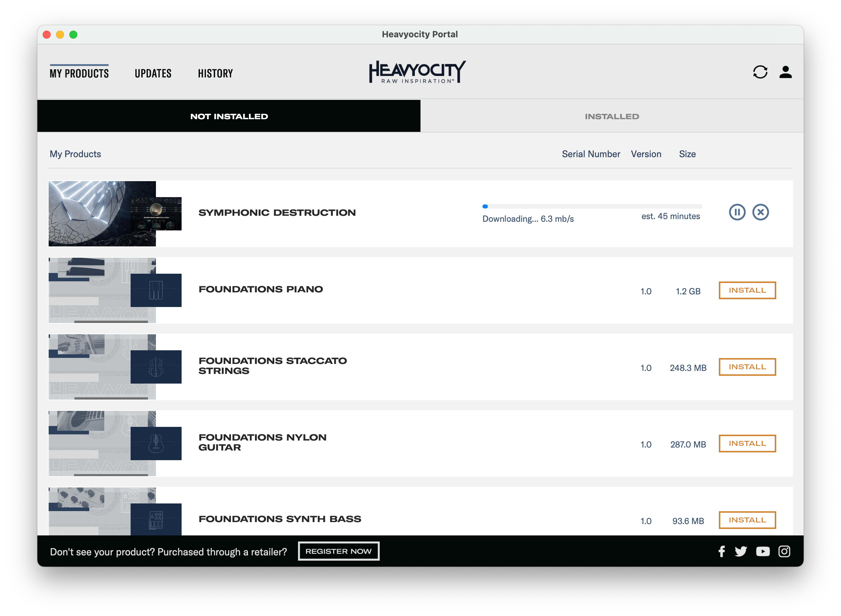The width and height of the screenshot is (841, 616).
Task: Click the Symphonic Destruction download progress bar
Action: [592, 206]
